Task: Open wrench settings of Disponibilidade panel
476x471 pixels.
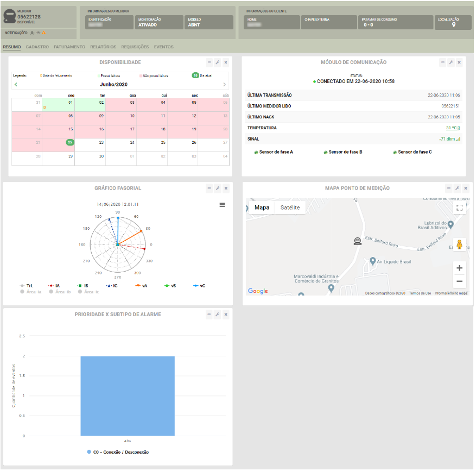Action: (x=217, y=62)
